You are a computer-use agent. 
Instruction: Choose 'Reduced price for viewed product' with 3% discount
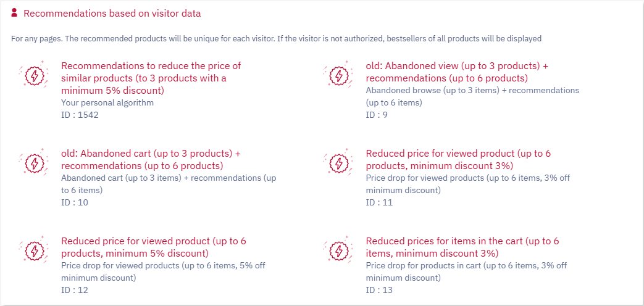tap(458, 160)
